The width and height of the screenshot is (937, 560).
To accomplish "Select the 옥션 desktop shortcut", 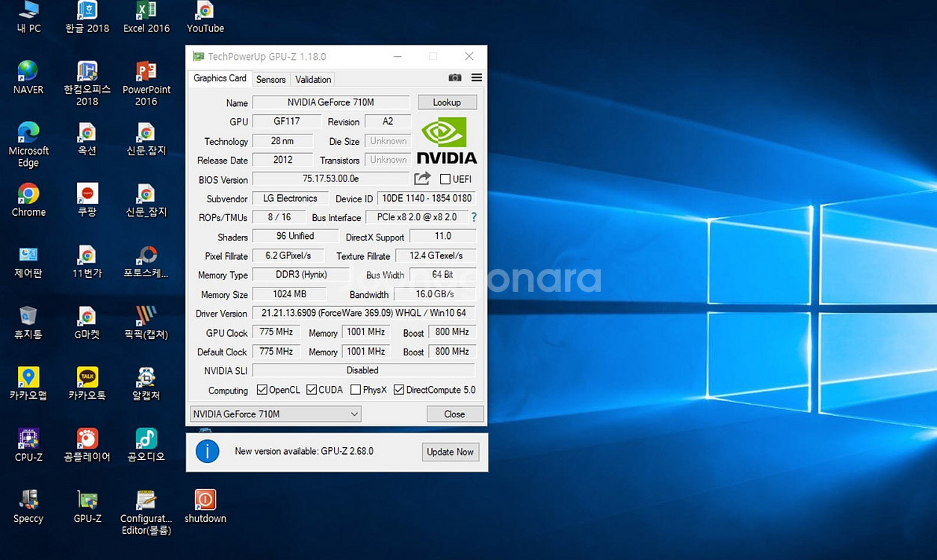I will click(87, 139).
